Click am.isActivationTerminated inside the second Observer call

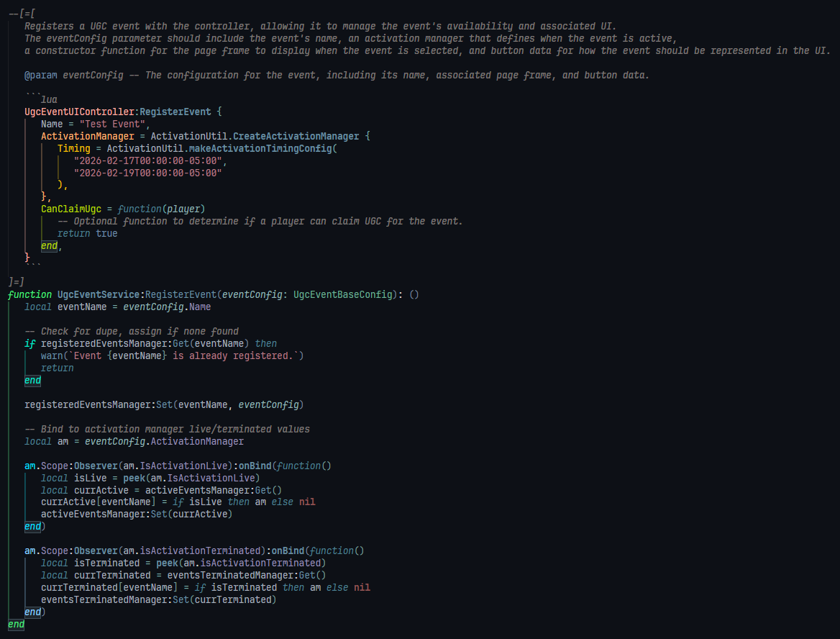pyautogui.click(x=192, y=550)
